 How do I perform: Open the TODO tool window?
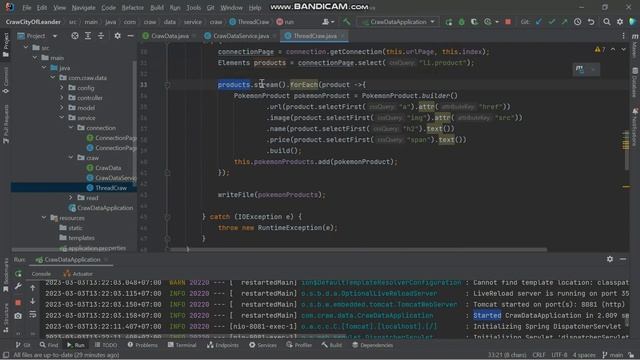106,345
